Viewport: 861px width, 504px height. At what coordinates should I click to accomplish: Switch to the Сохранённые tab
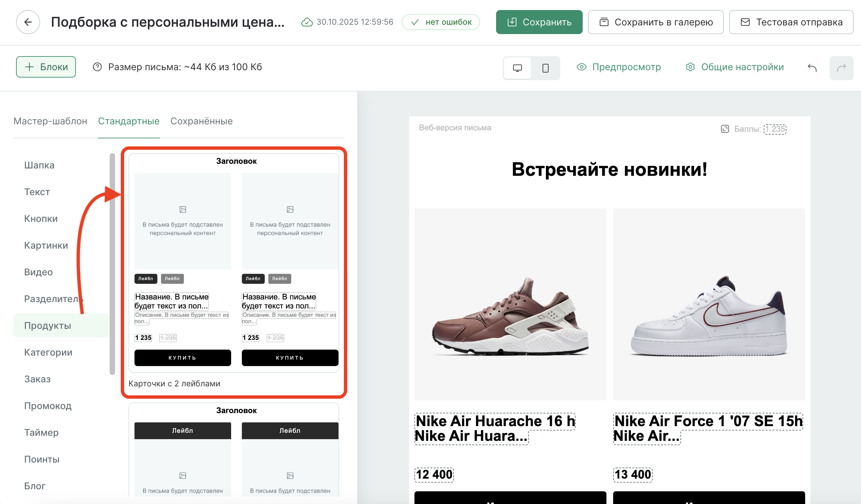pyautogui.click(x=201, y=121)
